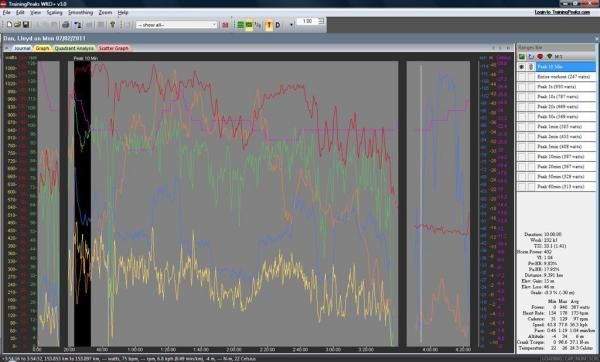This screenshot has height=362, width=600.
Task: Check the first box of Entire workout row
Action: click(522, 77)
